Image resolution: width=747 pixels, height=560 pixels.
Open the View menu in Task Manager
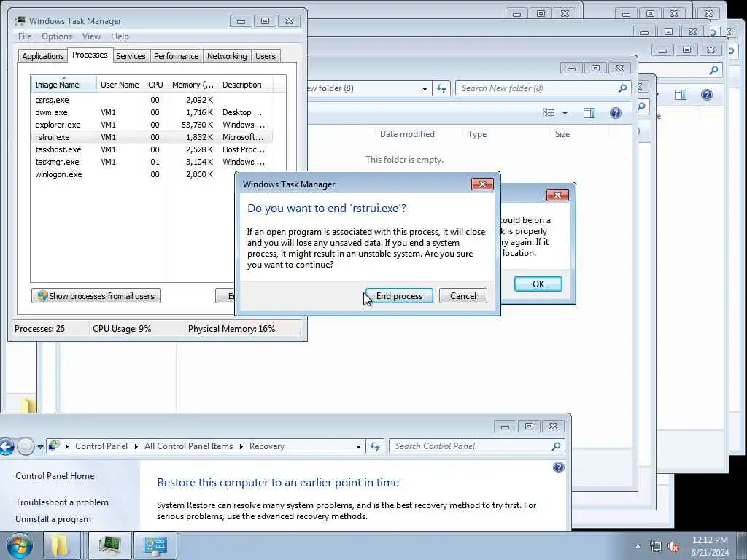click(91, 36)
